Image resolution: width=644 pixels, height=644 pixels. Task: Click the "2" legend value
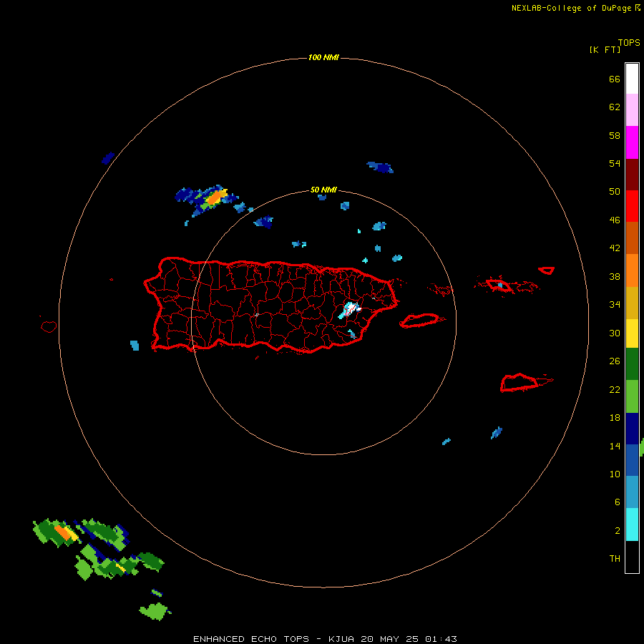(618, 531)
